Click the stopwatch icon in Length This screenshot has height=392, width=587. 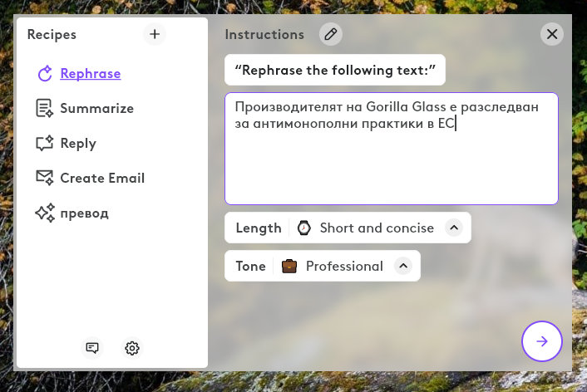click(x=304, y=228)
